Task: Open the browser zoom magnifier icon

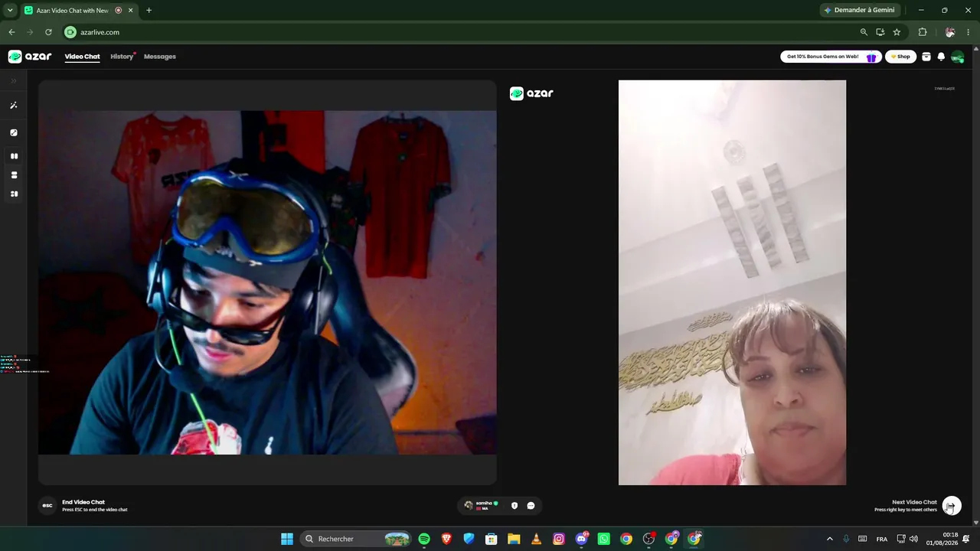Action: coord(864,32)
